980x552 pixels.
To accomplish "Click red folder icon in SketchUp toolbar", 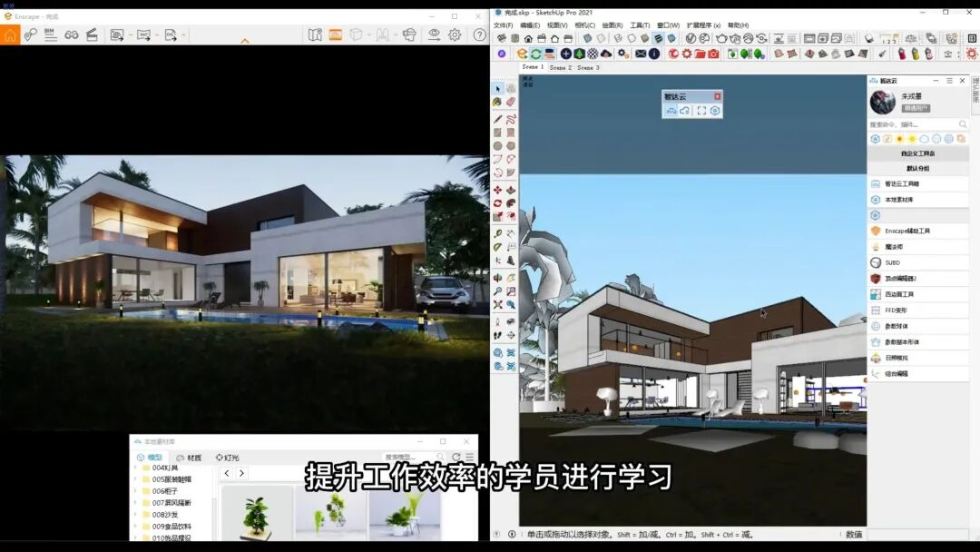I will point(700,54).
